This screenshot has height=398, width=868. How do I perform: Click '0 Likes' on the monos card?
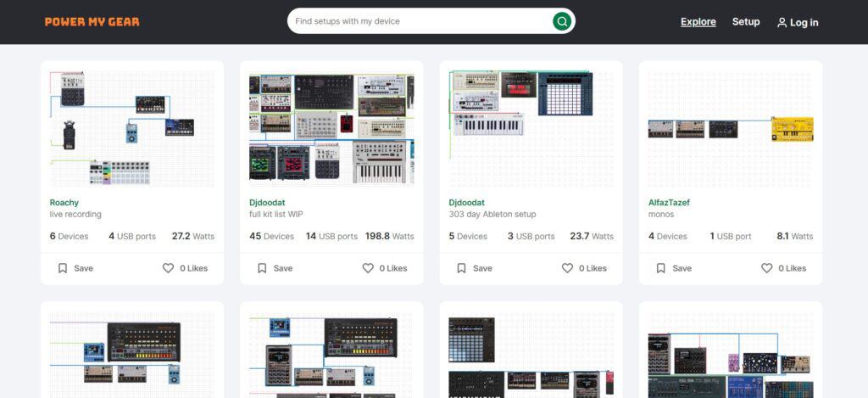(x=793, y=268)
